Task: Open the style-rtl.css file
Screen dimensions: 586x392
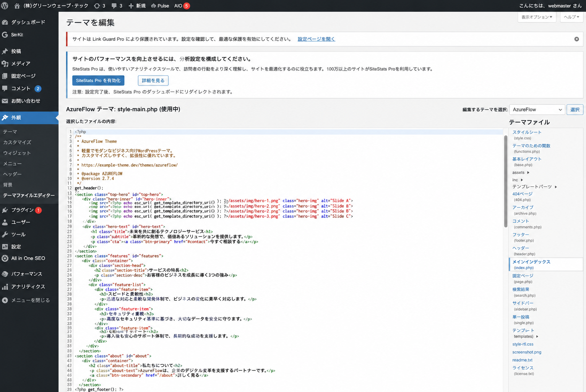Action: click(x=523, y=344)
